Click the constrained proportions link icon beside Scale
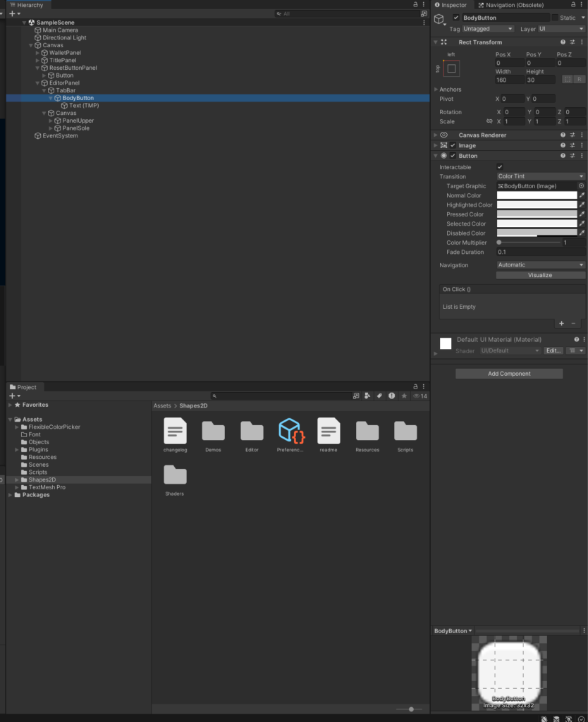Screen dimensions: 588x722 (489, 121)
